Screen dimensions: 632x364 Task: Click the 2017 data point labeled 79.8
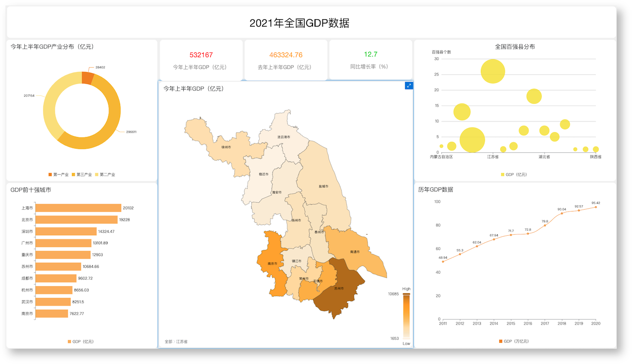click(x=545, y=225)
